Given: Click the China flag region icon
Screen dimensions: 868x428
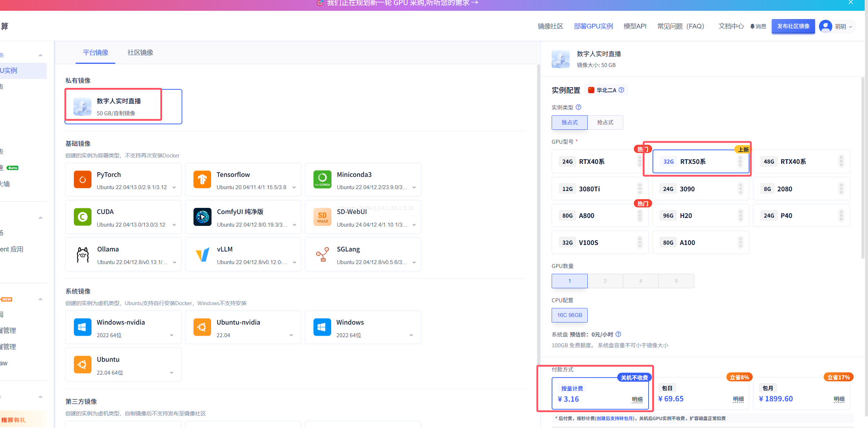Looking at the screenshot, I should point(591,90).
